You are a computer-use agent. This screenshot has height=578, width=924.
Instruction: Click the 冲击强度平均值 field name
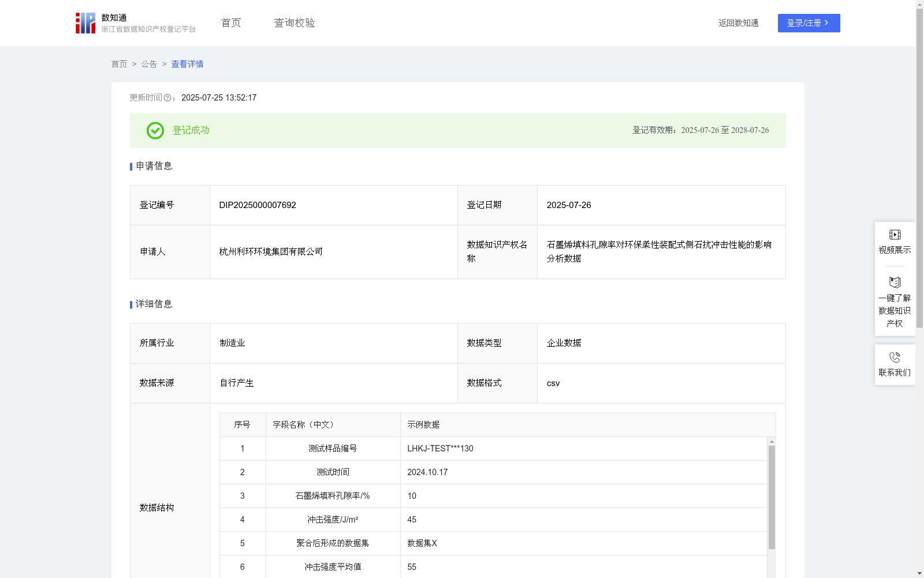(x=333, y=567)
